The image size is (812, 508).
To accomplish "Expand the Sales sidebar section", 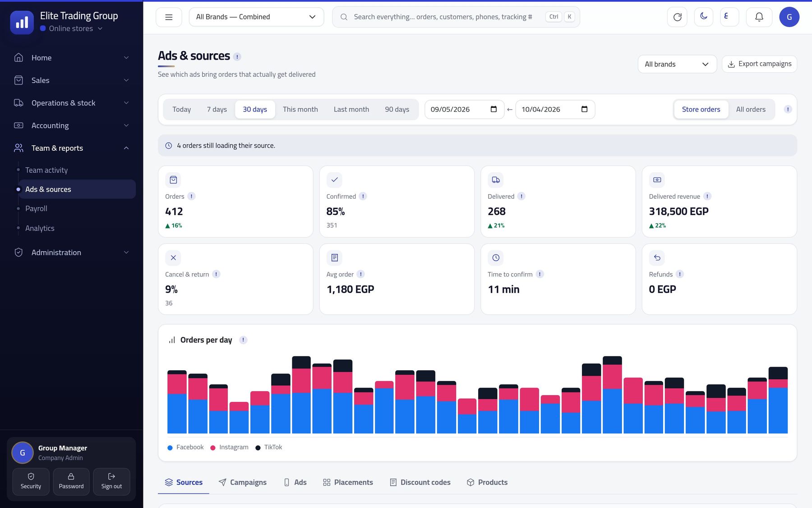I will 72,80.
